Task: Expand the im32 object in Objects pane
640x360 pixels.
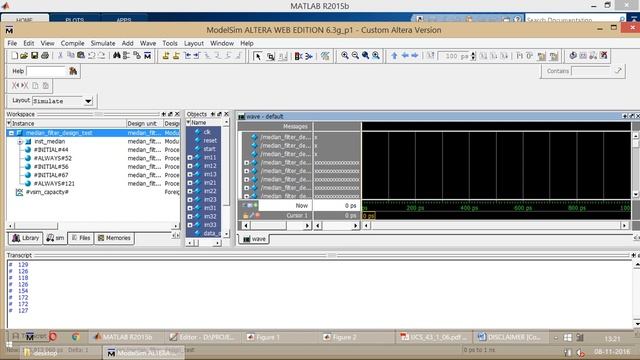Action: (190, 217)
